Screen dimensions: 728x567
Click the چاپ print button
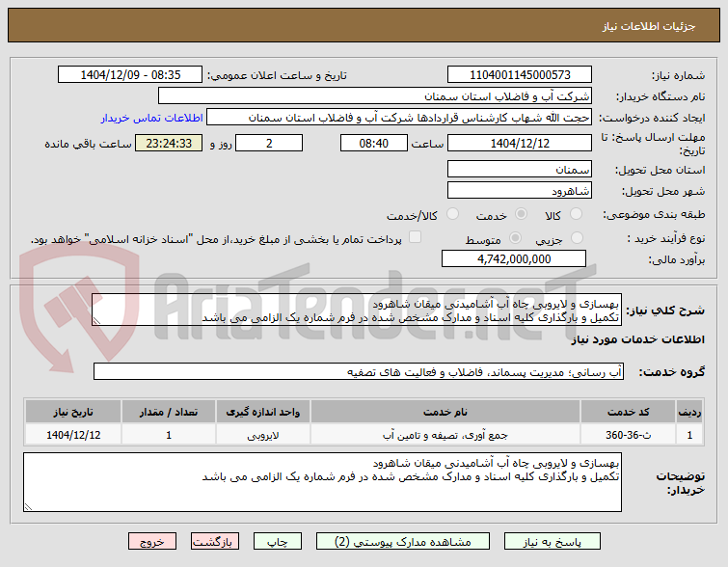coord(277,542)
